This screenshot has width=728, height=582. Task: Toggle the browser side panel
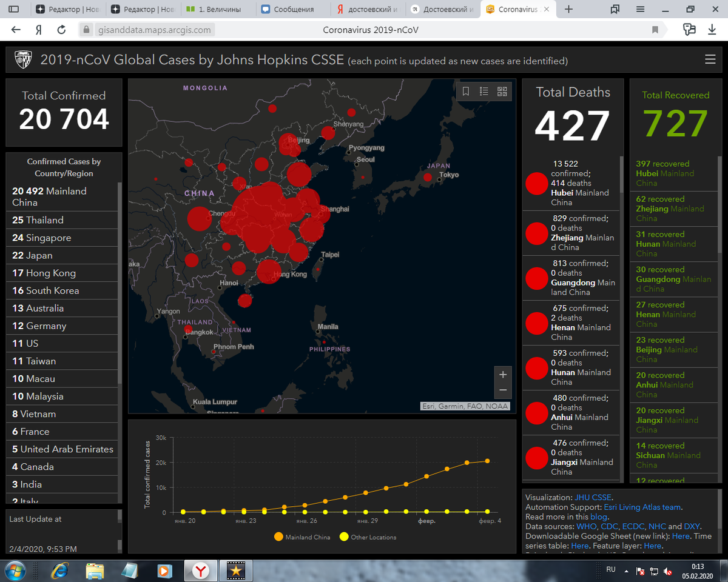point(13,9)
